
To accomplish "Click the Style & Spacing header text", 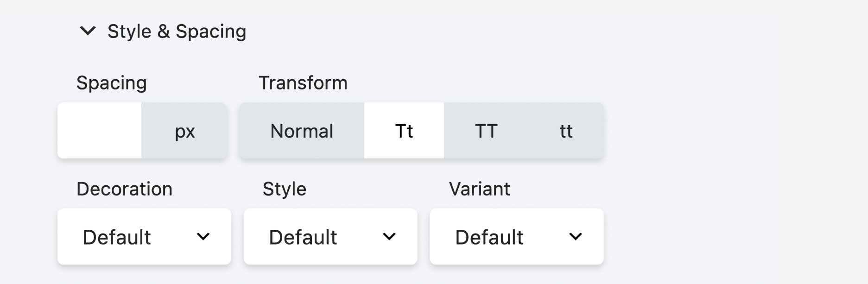I will (177, 32).
